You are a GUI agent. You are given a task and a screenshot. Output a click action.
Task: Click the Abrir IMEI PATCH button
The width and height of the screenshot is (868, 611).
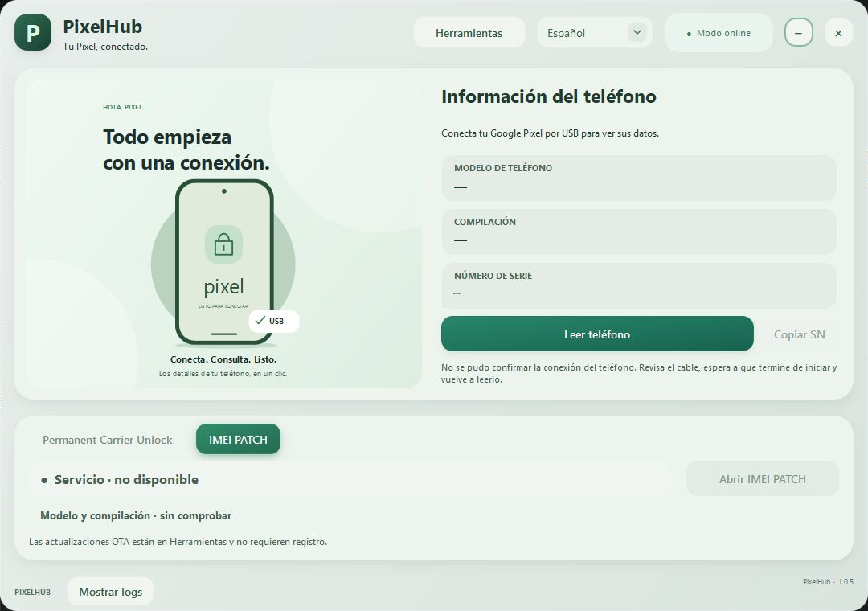762,478
